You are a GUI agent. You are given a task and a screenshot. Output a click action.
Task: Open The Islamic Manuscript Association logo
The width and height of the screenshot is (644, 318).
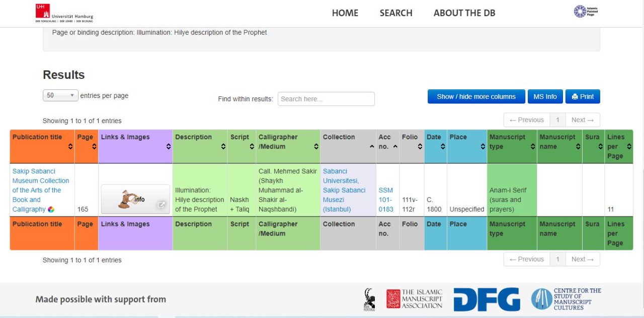pyautogui.click(x=414, y=299)
